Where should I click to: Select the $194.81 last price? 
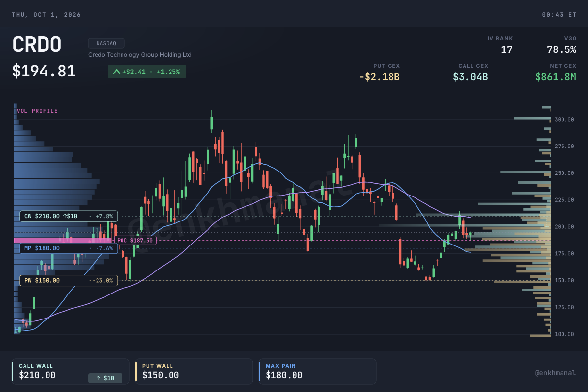click(44, 71)
